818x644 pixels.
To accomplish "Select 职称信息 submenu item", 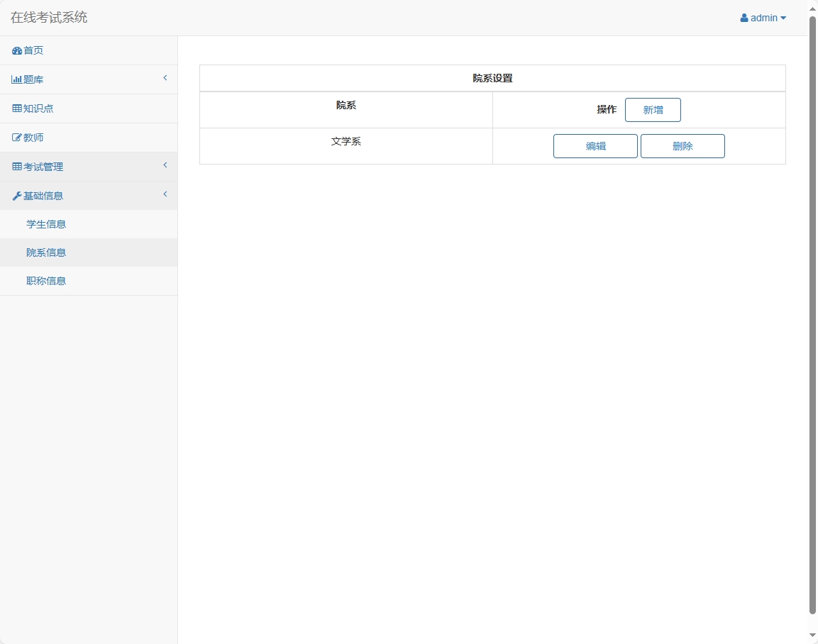I will [46, 281].
